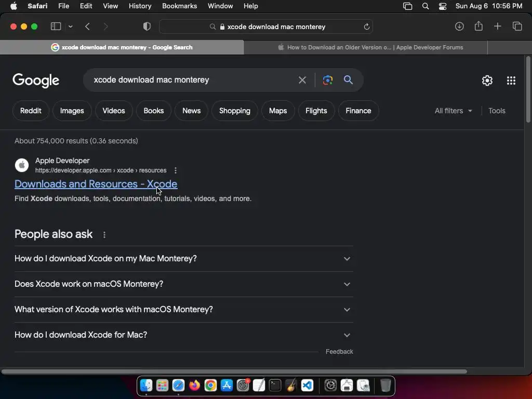Go back with the back arrow

[87, 26]
